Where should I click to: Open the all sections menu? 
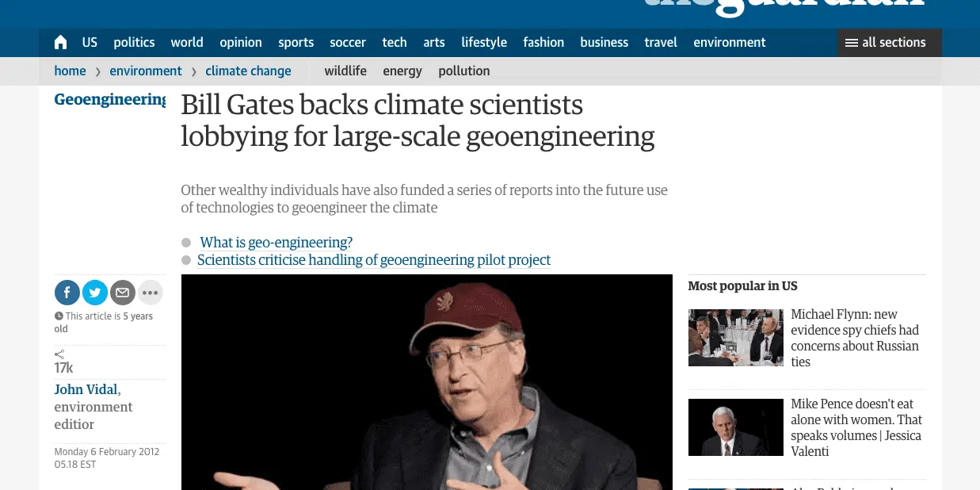click(889, 43)
